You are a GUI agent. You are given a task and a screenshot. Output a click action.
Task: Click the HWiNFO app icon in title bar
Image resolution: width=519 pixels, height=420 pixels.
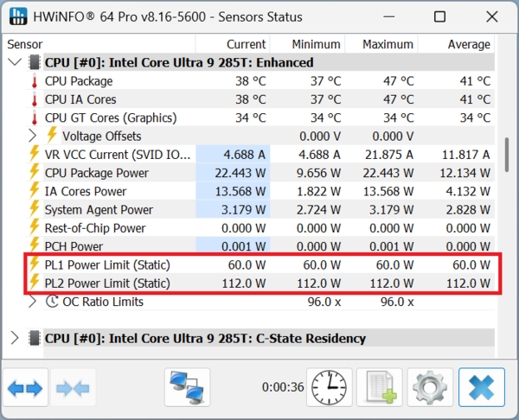point(18,16)
